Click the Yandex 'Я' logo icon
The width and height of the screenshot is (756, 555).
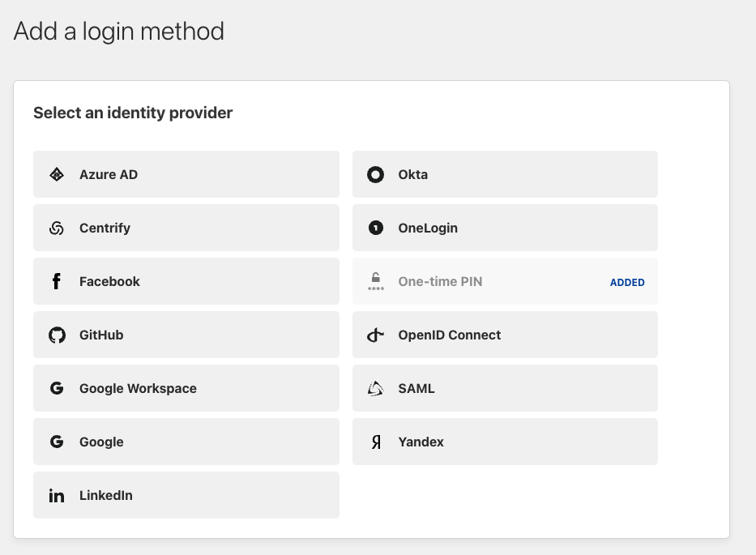point(375,442)
